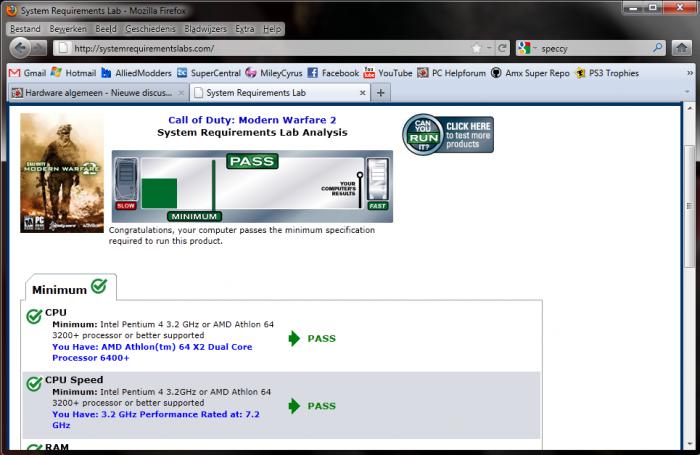700x455 pixels.
Task: Click the green checkmark beside CPU Speed
Action: click(34, 384)
